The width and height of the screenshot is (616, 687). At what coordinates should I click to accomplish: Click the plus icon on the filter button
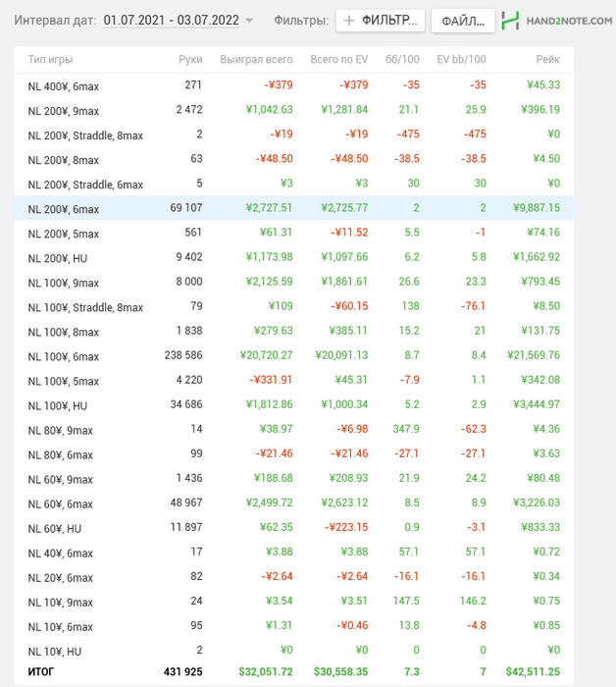pyautogui.click(x=349, y=21)
